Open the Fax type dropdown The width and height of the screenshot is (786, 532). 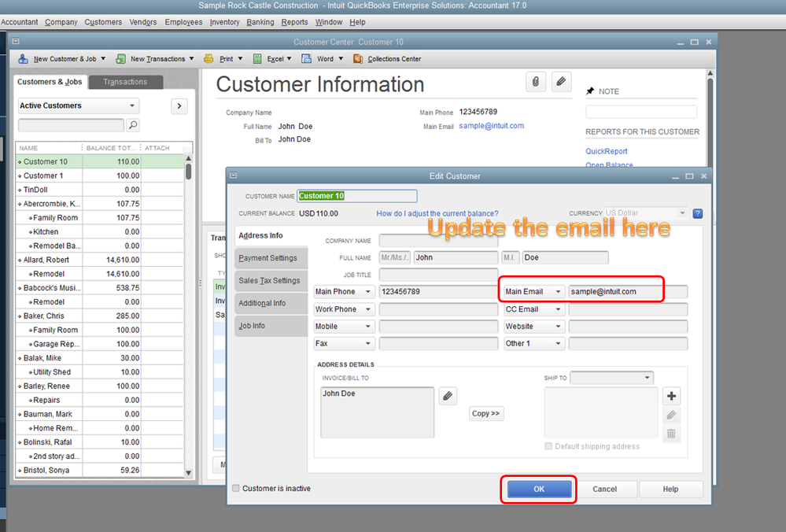pos(345,343)
